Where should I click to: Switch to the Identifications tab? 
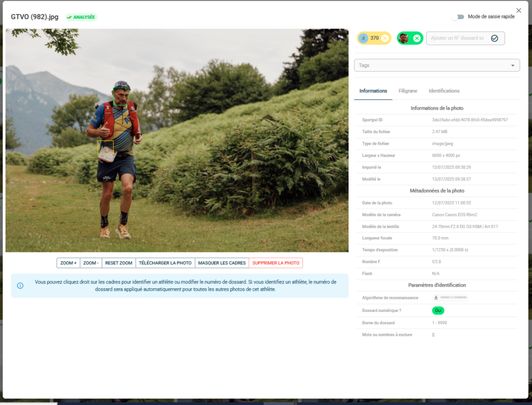coord(444,91)
